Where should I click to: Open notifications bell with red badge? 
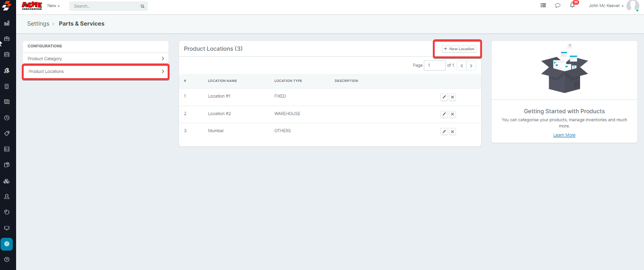573,5
